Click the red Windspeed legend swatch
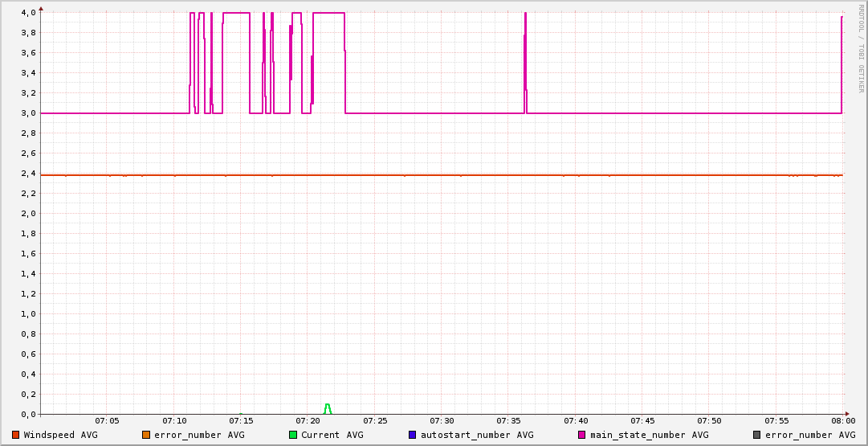Viewport: 868px width, 446px height. 16,435
